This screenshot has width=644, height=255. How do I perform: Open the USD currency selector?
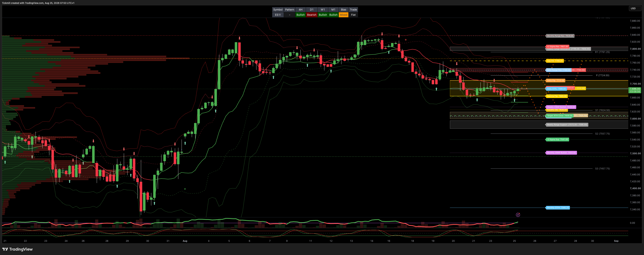click(x=635, y=8)
